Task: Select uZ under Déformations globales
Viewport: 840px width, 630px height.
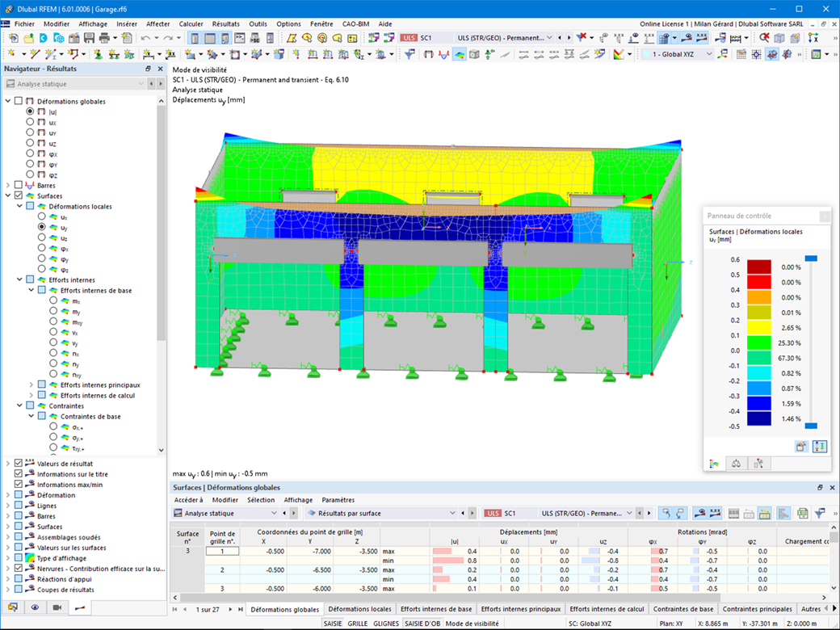Action: [30, 143]
